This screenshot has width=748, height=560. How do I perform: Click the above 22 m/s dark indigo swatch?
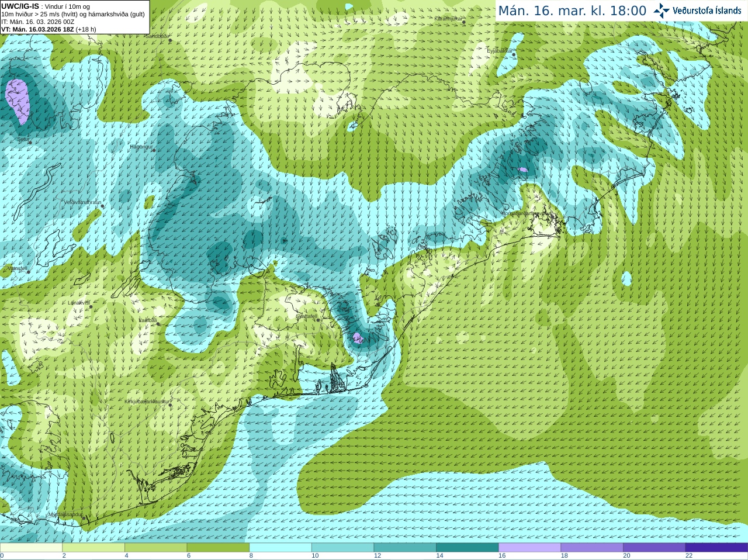pyautogui.click(x=716, y=548)
